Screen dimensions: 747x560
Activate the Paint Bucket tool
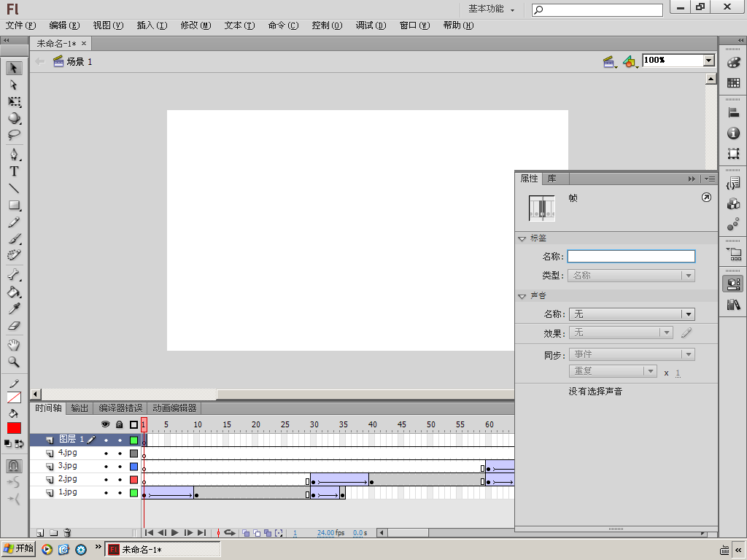pos(14,292)
